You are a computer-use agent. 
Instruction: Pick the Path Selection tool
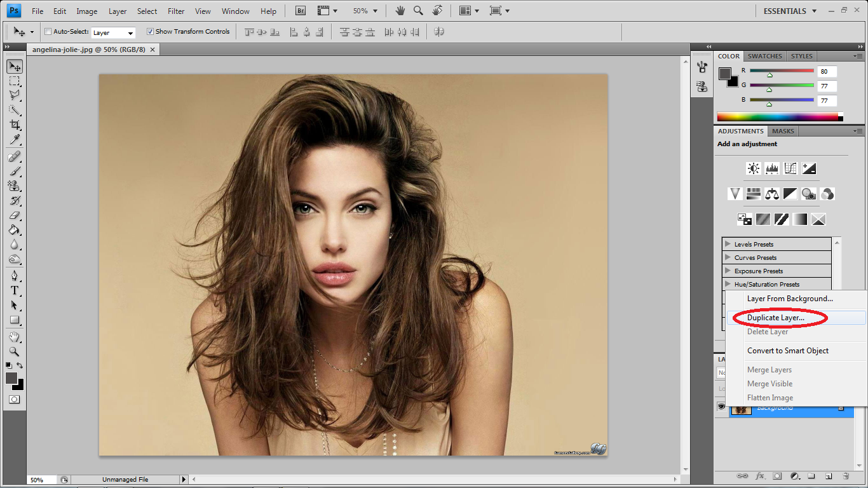(15, 305)
